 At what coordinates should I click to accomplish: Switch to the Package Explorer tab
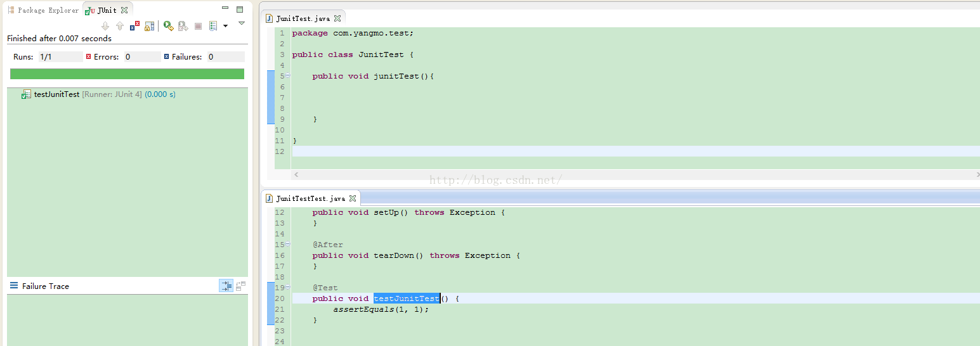coord(42,10)
